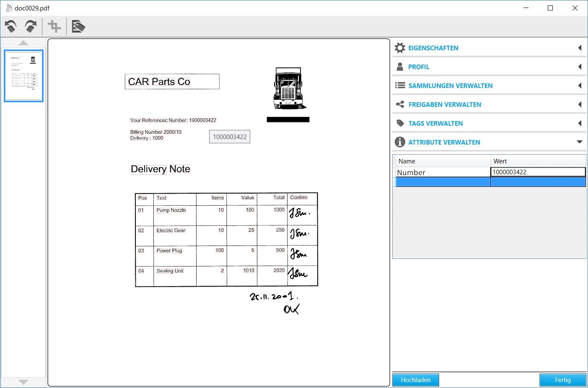
Task: Open the Freigaben verwalten panel header
Action: pos(445,104)
